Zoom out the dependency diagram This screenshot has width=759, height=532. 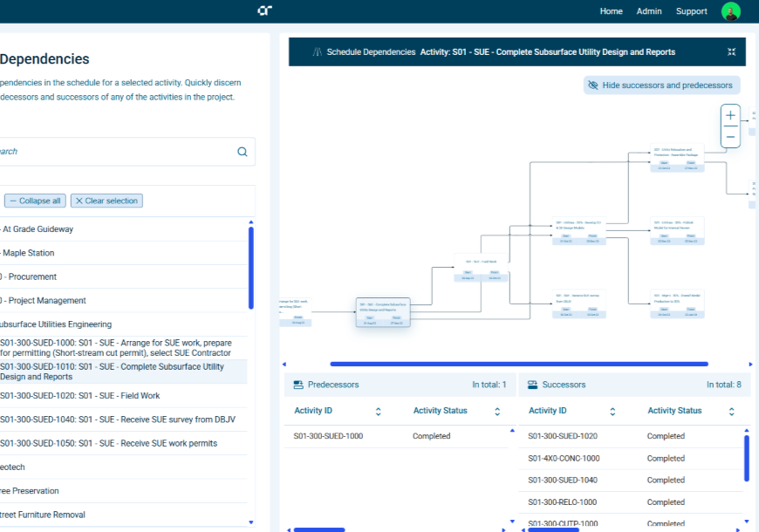[730, 137]
